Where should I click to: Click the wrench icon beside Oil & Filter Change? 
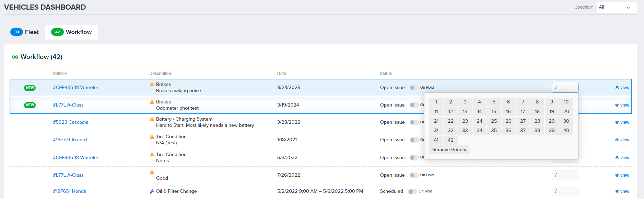tap(152, 191)
